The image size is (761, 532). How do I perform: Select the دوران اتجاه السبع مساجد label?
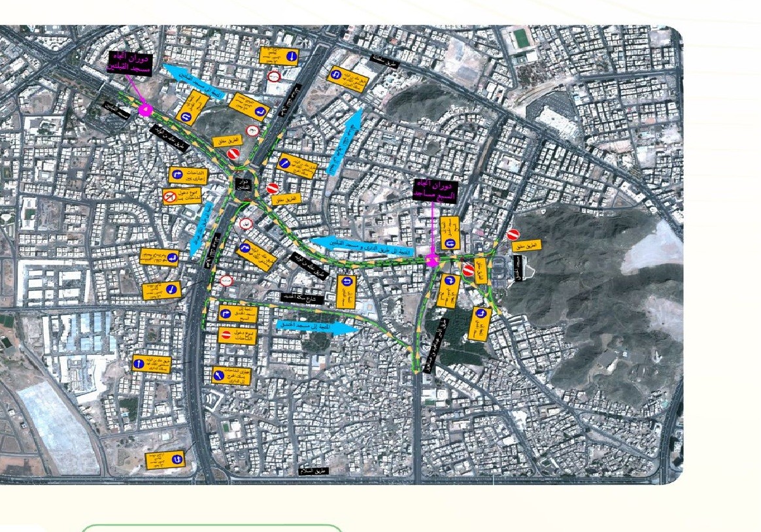tap(433, 189)
